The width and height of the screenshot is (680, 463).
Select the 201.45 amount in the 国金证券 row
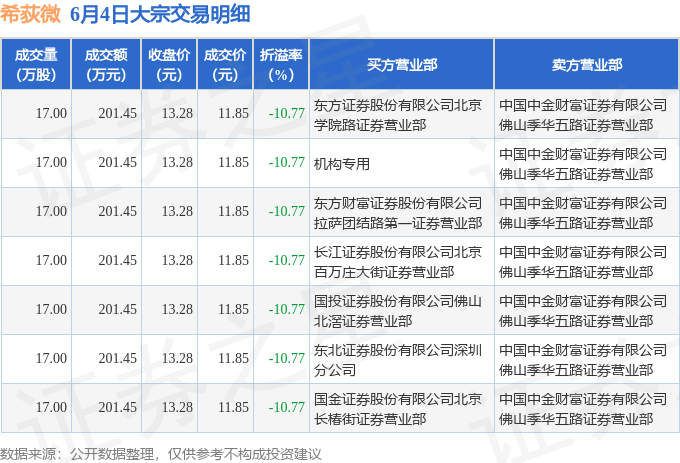[118, 408]
